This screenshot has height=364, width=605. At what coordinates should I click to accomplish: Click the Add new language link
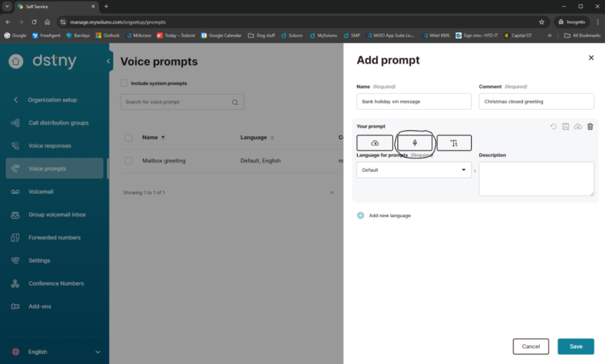(x=390, y=216)
